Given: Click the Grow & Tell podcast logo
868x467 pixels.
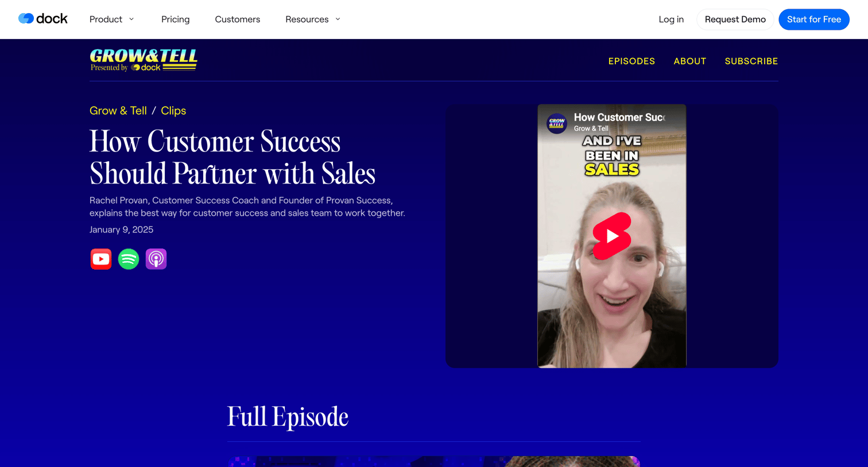Looking at the screenshot, I should point(144,60).
